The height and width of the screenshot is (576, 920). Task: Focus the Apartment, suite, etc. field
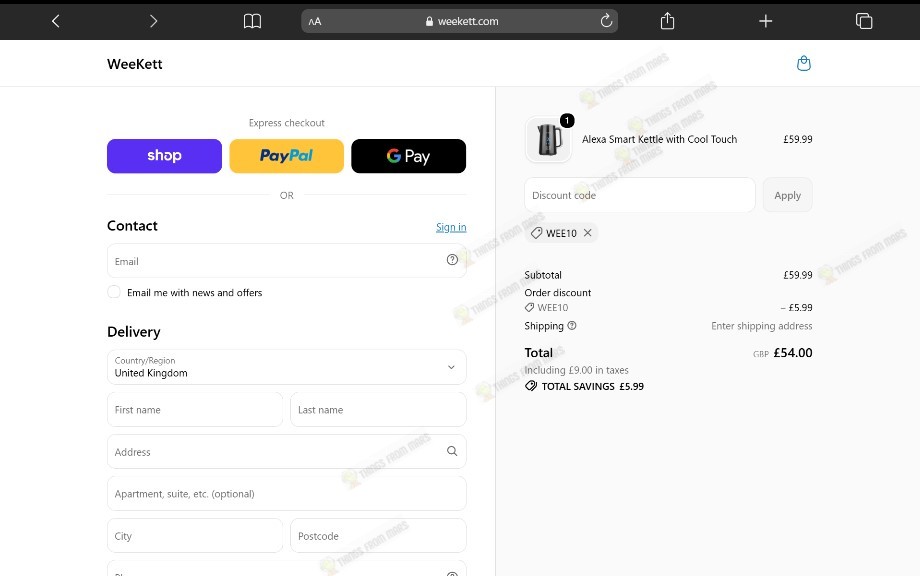coord(286,493)
